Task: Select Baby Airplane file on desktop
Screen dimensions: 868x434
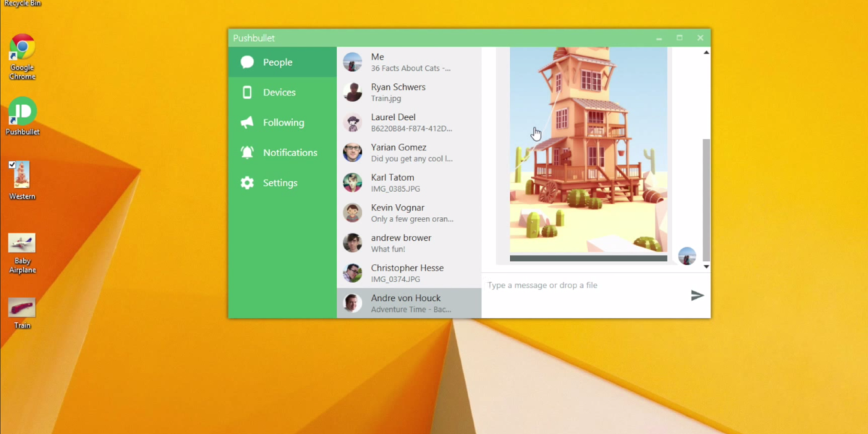Action: tap(22, 253)
